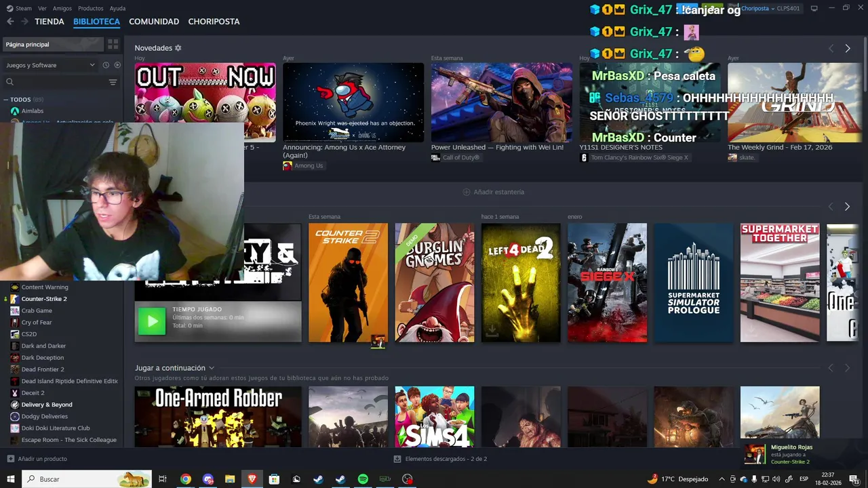This screenshot has height=488, width=868.
Task: Select Dead Island Riptide Definitive Edition
Action: [x=69, y=381]
